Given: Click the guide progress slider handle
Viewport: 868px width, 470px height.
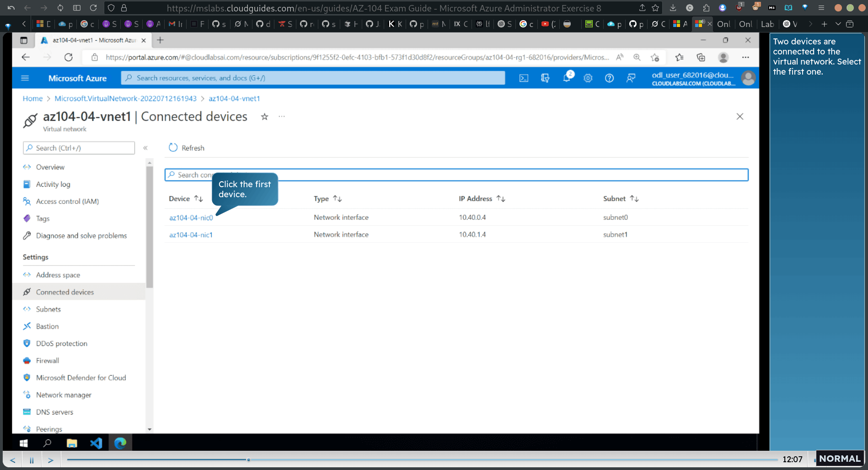Looking at the screenshot, I should pos(248,460).
